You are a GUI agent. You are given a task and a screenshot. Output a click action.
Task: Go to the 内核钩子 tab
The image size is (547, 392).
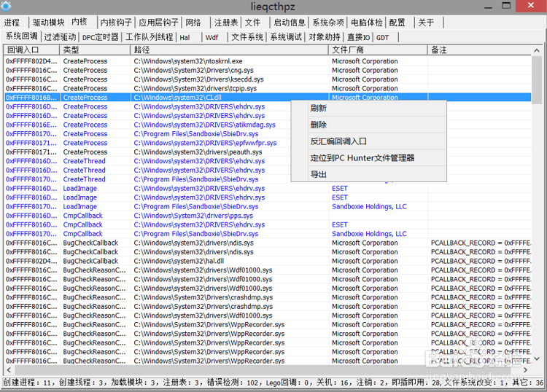pos(116,23)
